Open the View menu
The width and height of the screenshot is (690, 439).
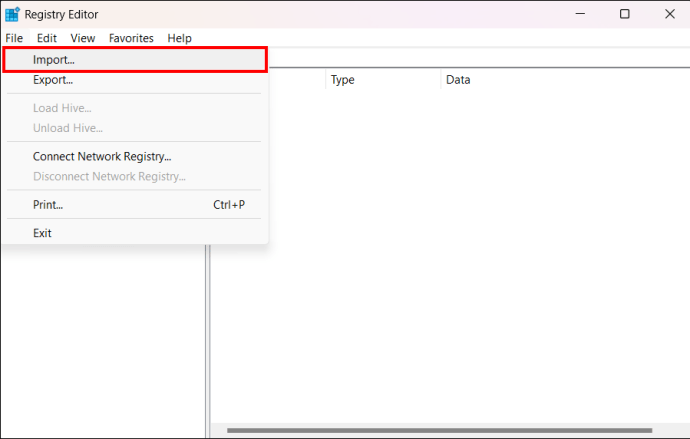coord(83,38)
